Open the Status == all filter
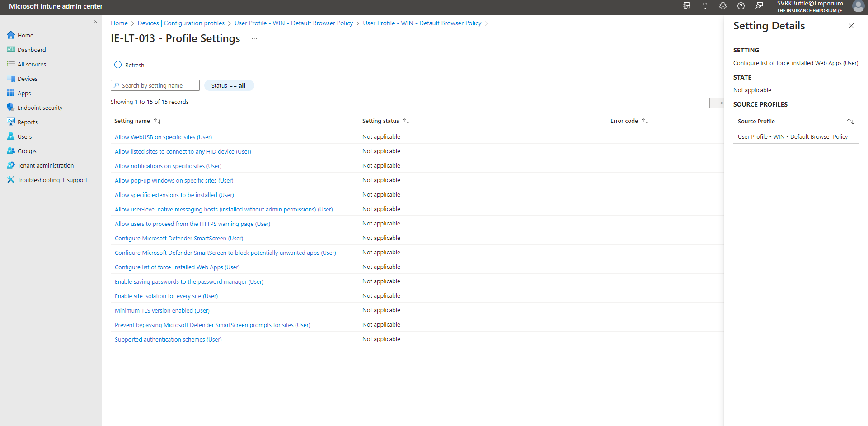This screenshot has width=868, height=426. tap(229, 85)
